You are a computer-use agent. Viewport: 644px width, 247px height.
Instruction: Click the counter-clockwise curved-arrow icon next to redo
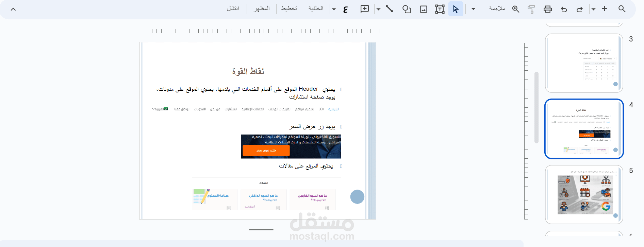(x=564, y=9)
